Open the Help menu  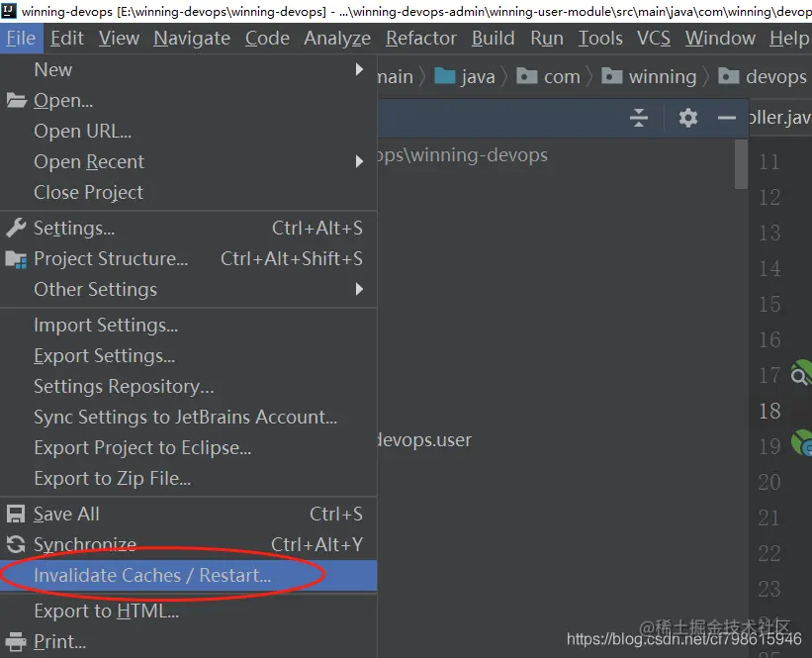tap(788, 39)
